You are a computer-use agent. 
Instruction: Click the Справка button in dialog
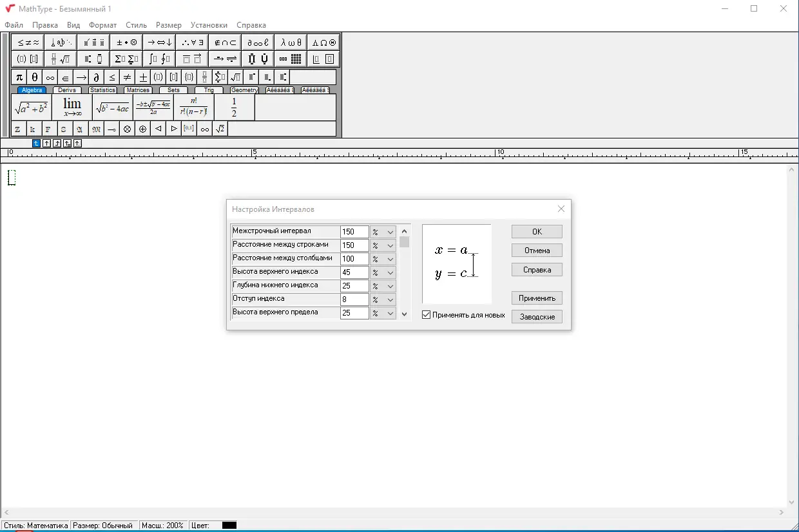coord(537,270)
